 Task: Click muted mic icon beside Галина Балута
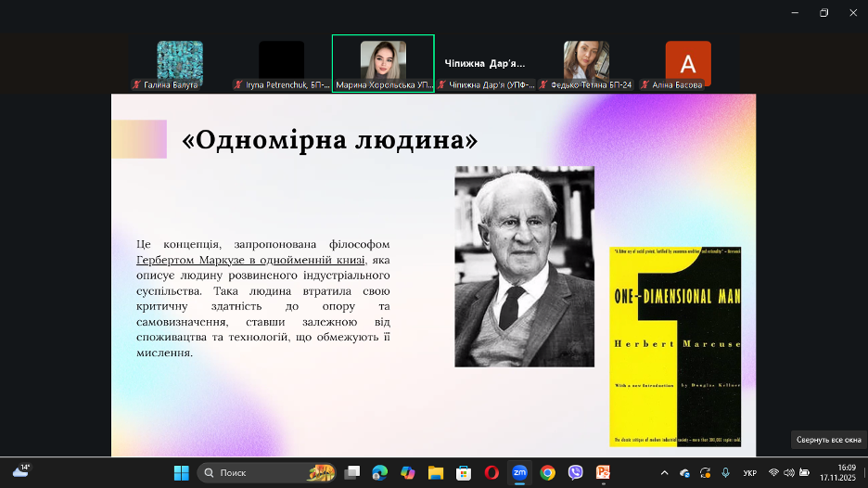coord(136,84)
